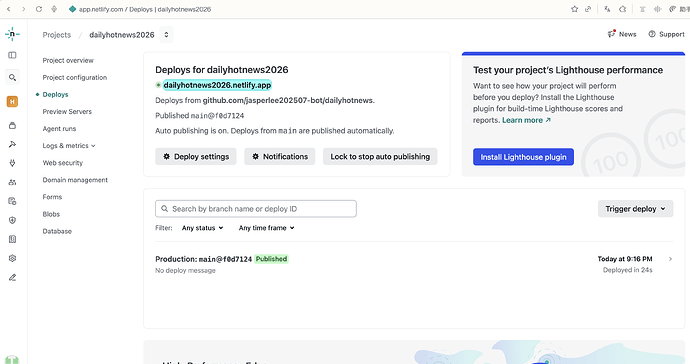Open Forms in the sidebar
690x364 pixels.
coord(52,197)
